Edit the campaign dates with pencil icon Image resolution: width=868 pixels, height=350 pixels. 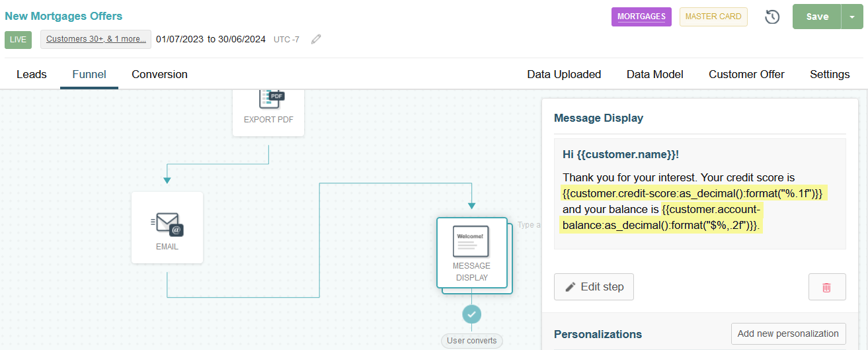pyautogui.click(x=316, y=39)
